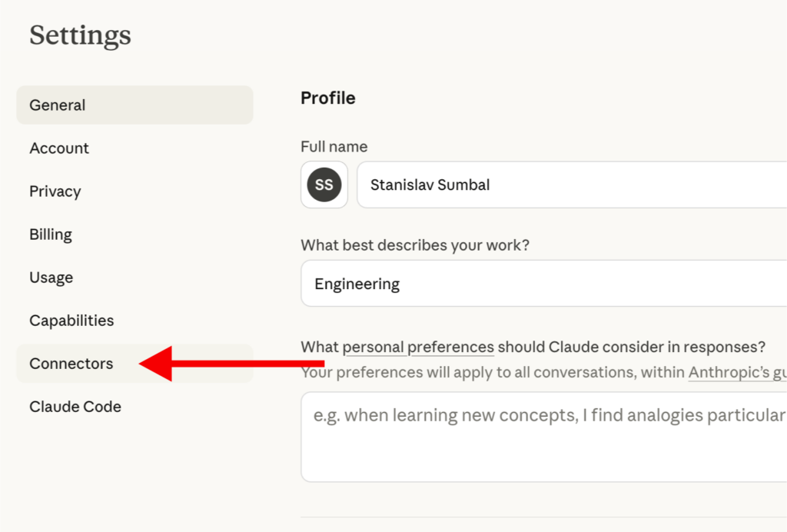Click the Profile section heading

(327, 98)
